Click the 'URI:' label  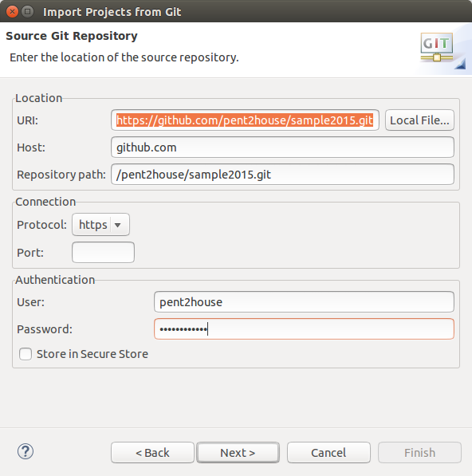(x=28, y=120)
